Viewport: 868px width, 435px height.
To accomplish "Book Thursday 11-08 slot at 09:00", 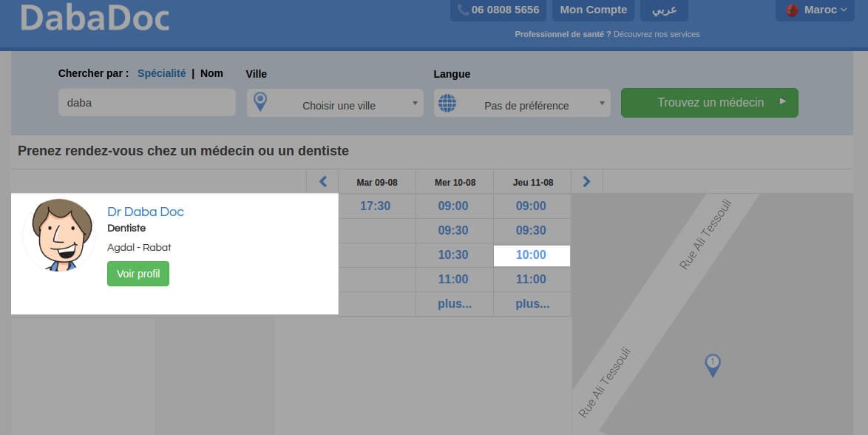I will tap(531, 206).
